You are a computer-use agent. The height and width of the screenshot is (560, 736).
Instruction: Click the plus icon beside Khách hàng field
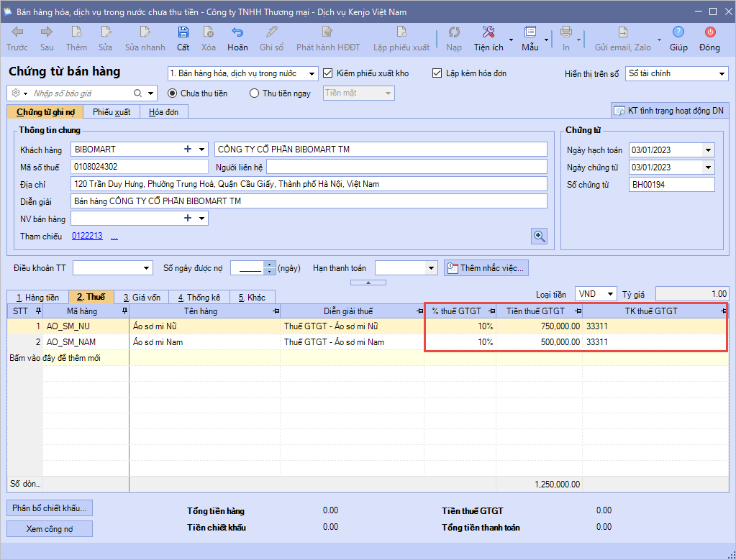point(188,149)
